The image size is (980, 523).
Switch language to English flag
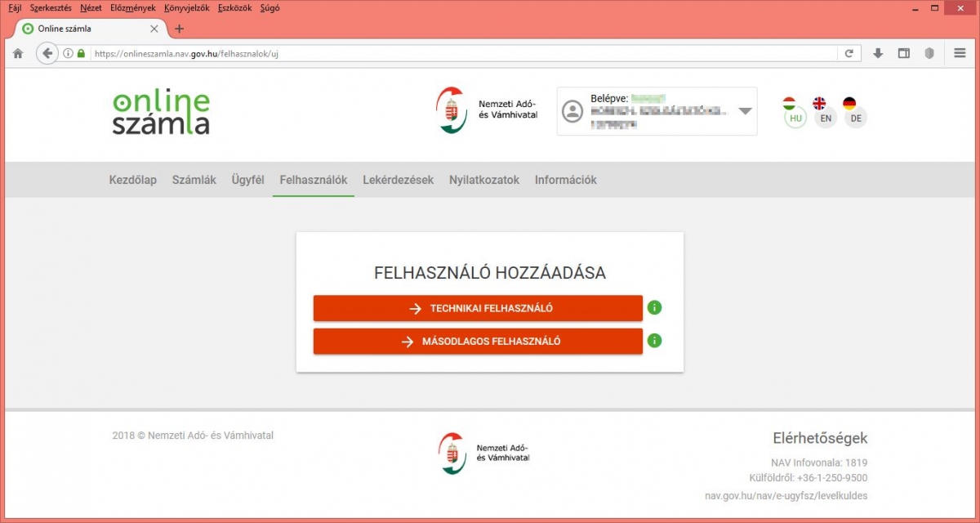pos(826,111)
